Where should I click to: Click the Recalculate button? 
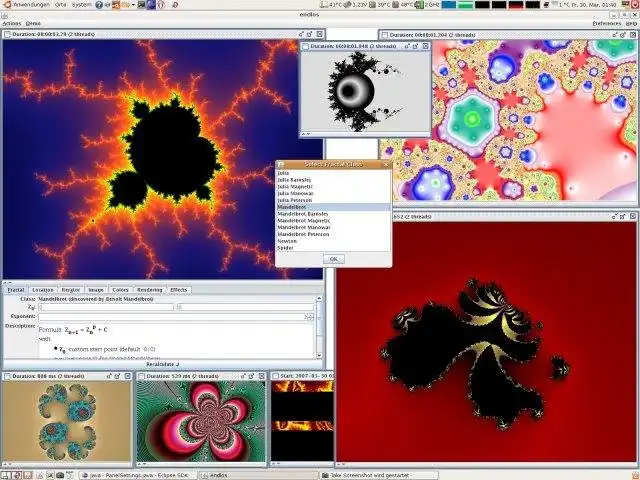161,364
